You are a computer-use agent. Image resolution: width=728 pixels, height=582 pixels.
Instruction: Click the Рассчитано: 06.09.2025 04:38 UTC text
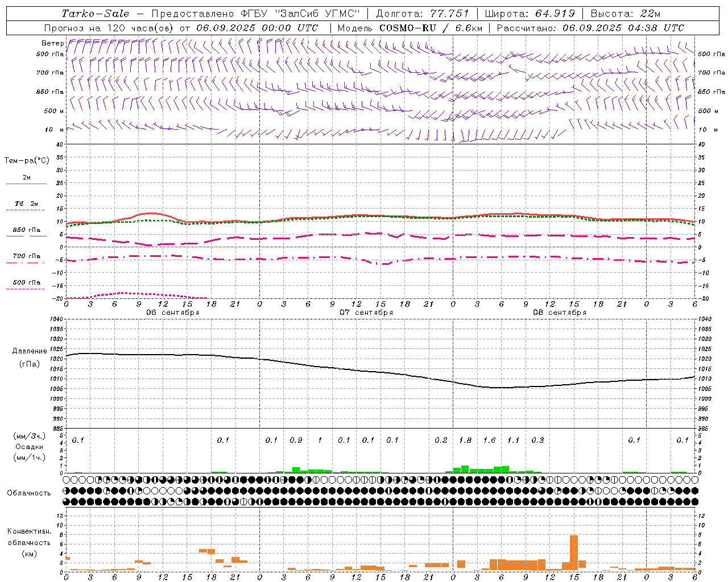click(x=590, y=28)
